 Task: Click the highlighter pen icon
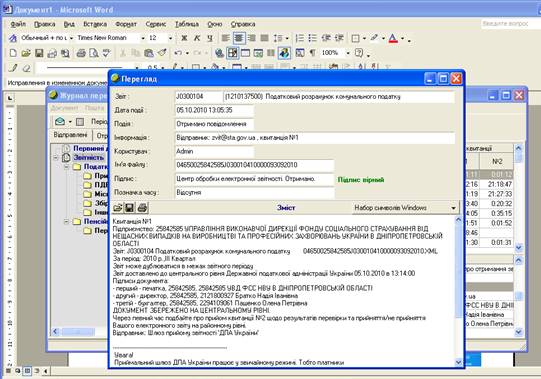[374, 38]
